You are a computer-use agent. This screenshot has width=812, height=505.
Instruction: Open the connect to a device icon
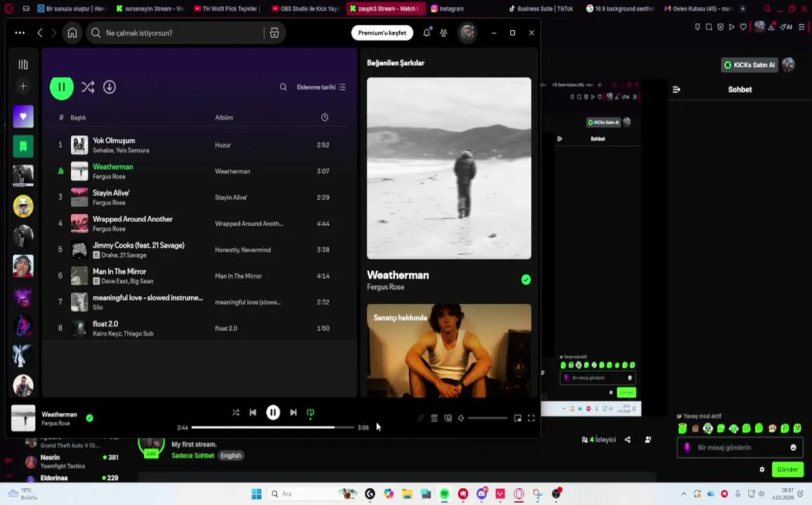(x=448, y=418)
